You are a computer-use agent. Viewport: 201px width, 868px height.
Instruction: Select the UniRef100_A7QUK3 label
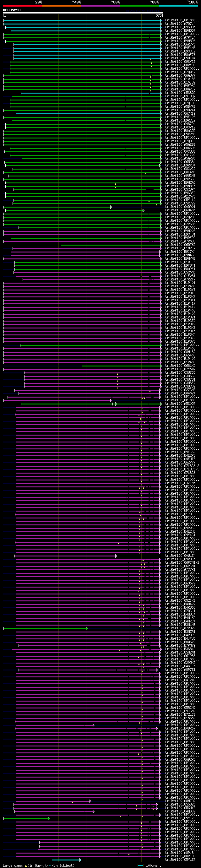coord(180,141)
